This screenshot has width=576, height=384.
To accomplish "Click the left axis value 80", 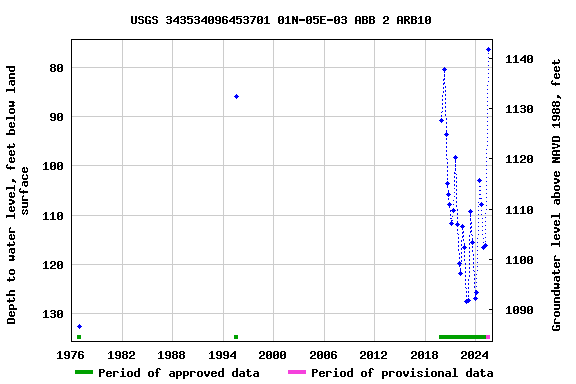I will tap(56, 68).
